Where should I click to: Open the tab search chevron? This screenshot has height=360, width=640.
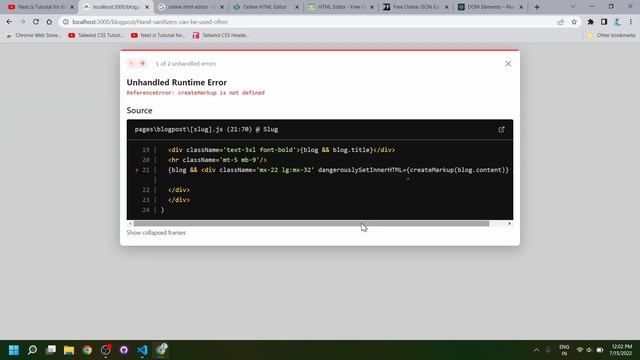point(573,7)
